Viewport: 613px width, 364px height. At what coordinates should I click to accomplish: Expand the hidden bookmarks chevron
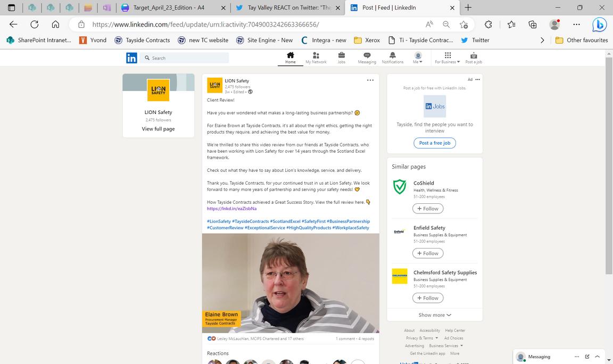click(542, 40)
